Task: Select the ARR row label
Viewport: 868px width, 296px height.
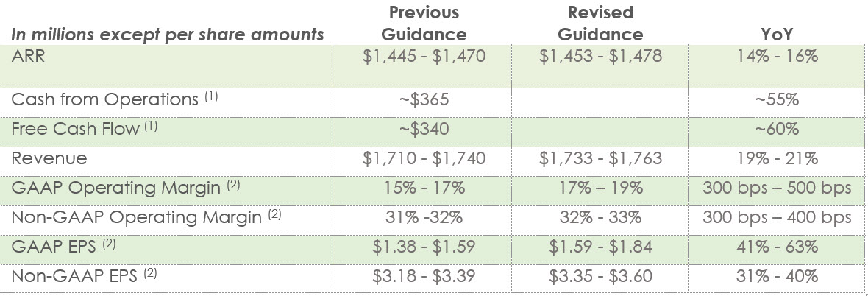Action: (x=29, y=57)
